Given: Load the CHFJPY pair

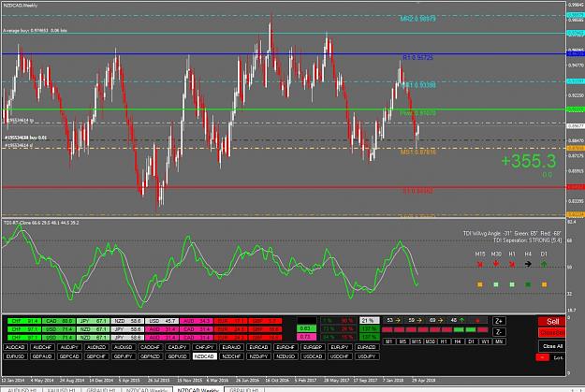Looking at the screenshot, I should pos(204,347).
